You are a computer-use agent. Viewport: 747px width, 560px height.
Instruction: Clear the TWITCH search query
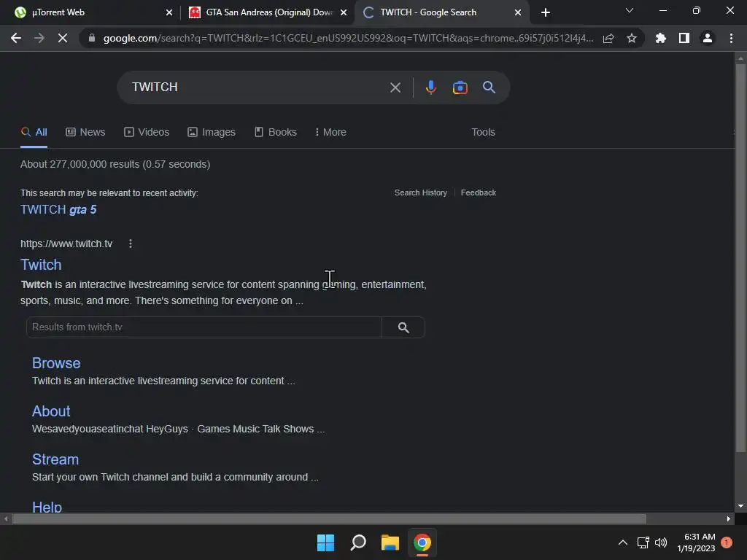[395, 87]
